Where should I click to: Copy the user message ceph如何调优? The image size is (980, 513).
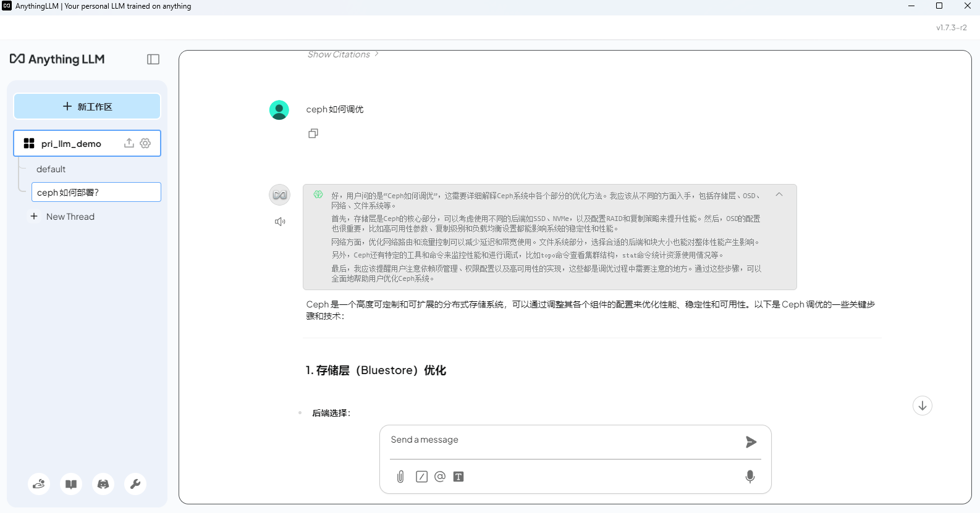click(313, 133)
